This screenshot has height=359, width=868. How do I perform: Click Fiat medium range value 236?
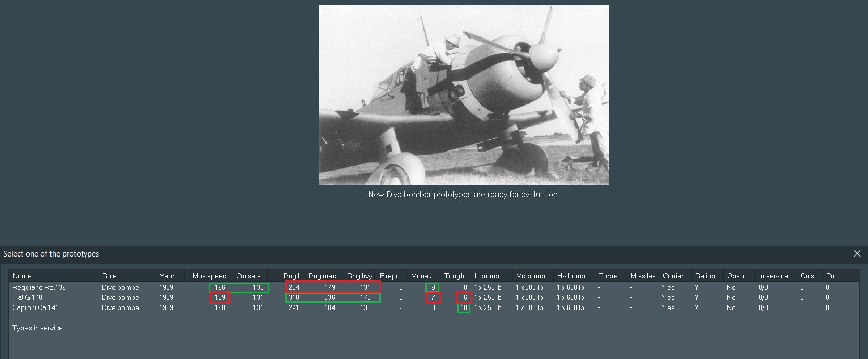coord(329,297)
